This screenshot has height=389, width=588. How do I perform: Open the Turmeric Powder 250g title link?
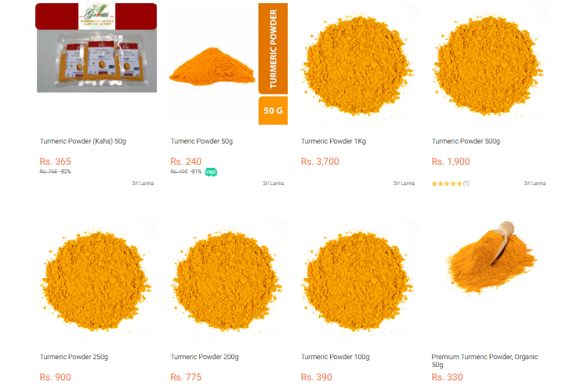pyautogui.click(x=74, y=357)
